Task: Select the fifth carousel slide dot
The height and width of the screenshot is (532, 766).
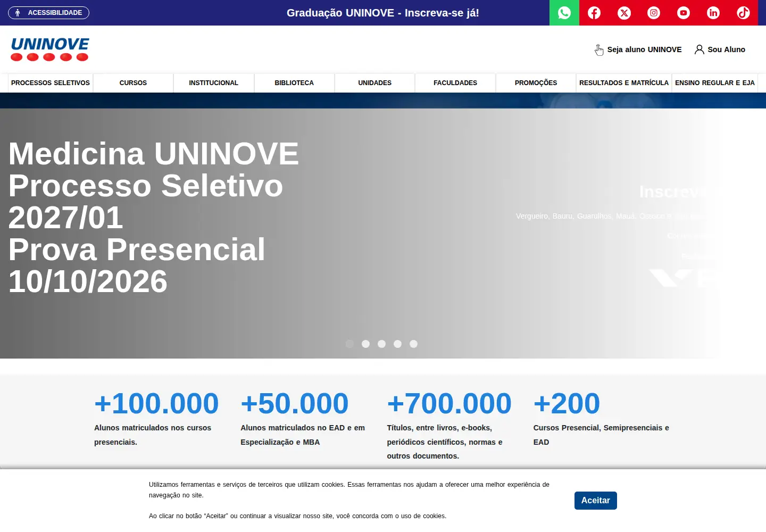Action: point(413,344)
